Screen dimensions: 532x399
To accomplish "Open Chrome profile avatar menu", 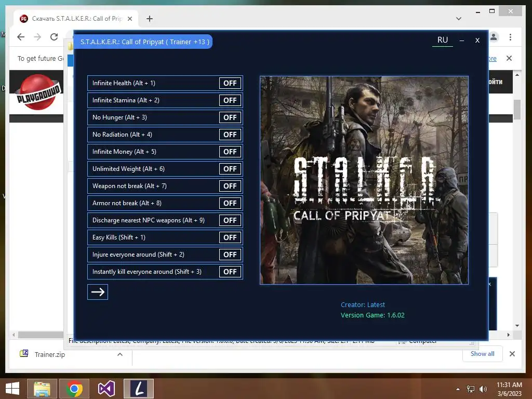I will click(494, 37).
